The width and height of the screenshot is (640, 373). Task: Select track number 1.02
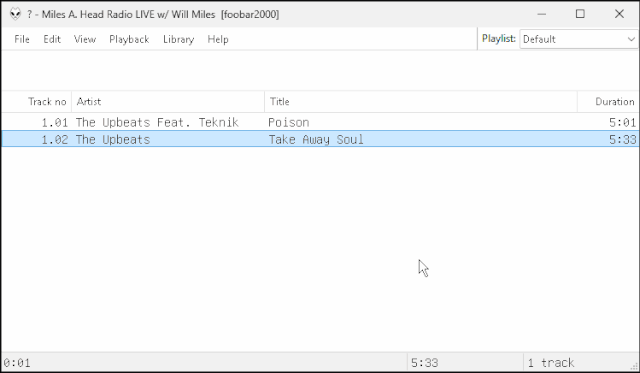[x=55, y=140]
